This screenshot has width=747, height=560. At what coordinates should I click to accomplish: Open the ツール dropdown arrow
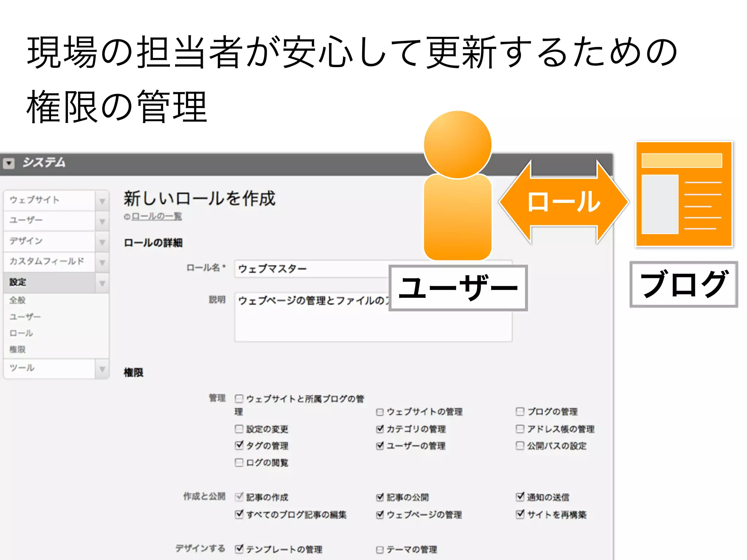tap(102, 369)
